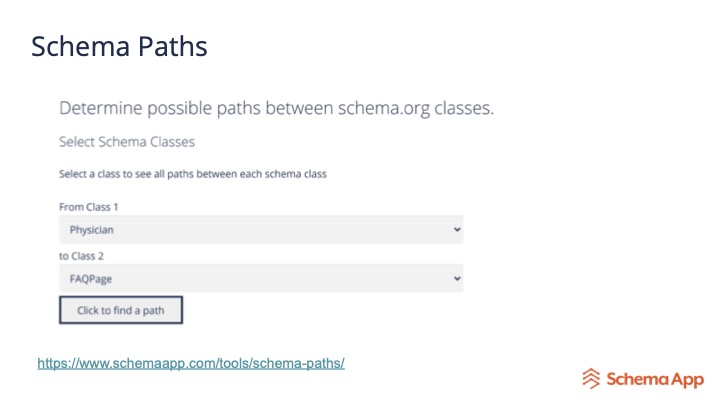
Task: Click the chevron arrow on FAQPage dropdown
Action: 457,278
